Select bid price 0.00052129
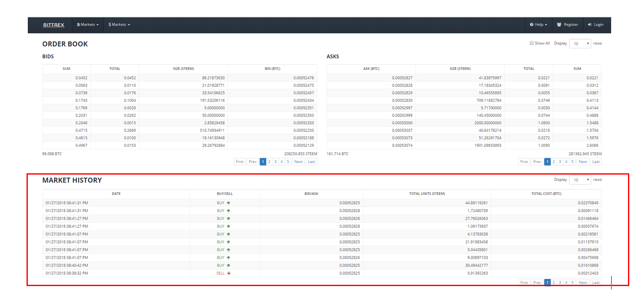 [x=304, y=145]
